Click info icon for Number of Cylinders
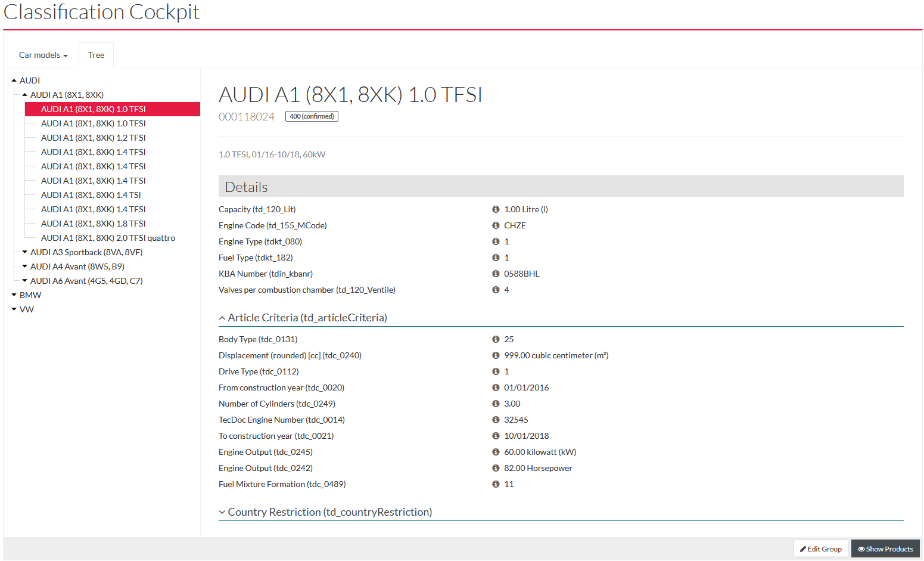Image resolution: width=924 pixels, height=561 pixels. click(496, 404)
